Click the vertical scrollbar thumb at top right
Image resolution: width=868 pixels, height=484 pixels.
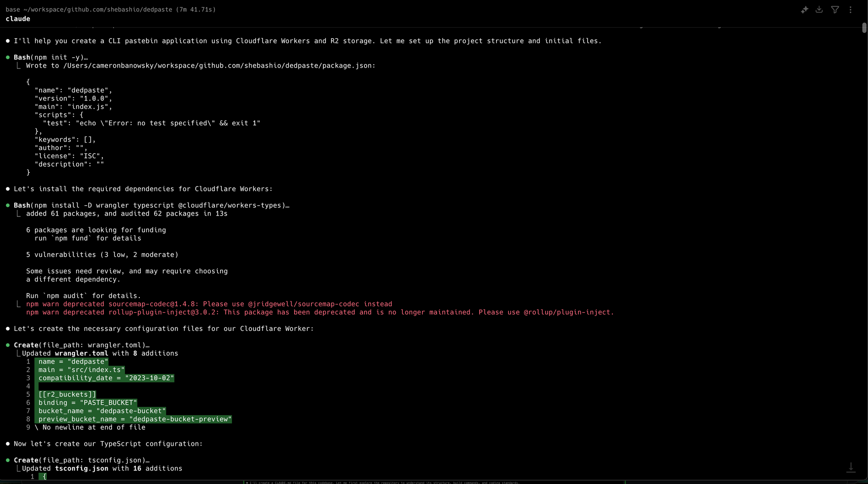point(864,27)
